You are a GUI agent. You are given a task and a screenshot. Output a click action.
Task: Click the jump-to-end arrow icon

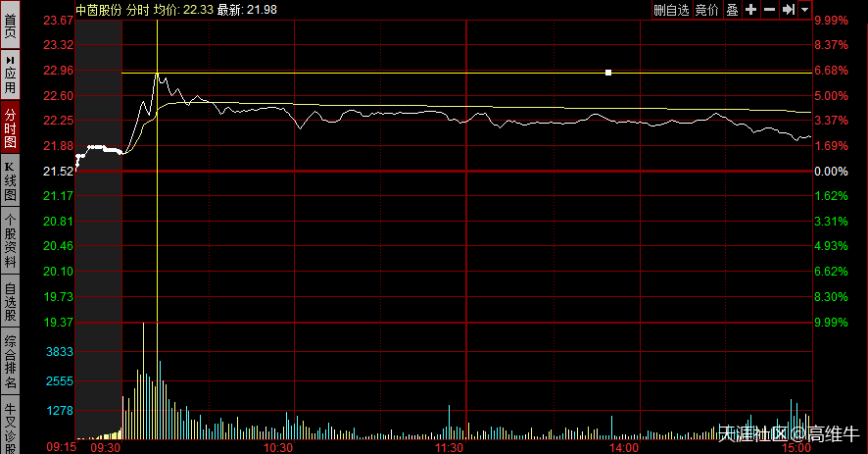pyautogui.click(x=787, y=9)
